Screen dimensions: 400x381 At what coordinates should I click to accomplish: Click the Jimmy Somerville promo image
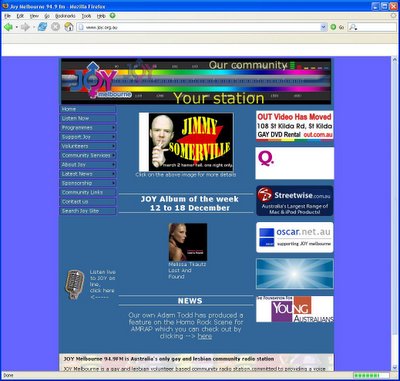point(186,142)
